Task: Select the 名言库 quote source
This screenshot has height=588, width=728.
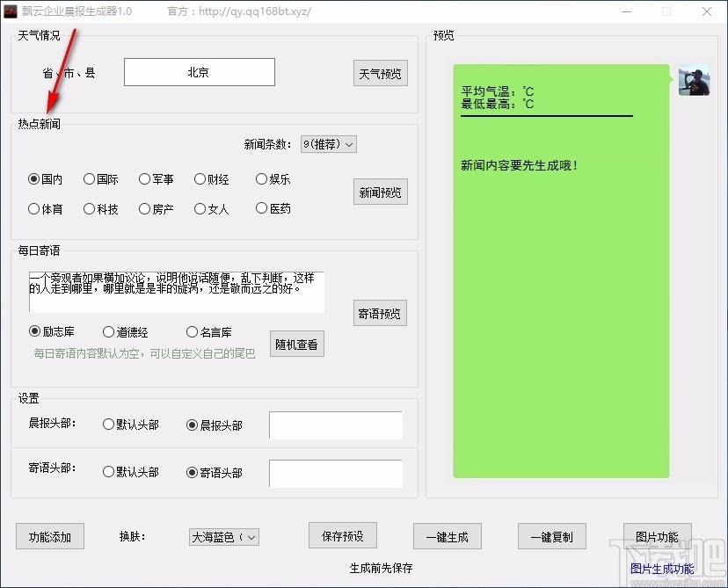Action: coord(209,332)
